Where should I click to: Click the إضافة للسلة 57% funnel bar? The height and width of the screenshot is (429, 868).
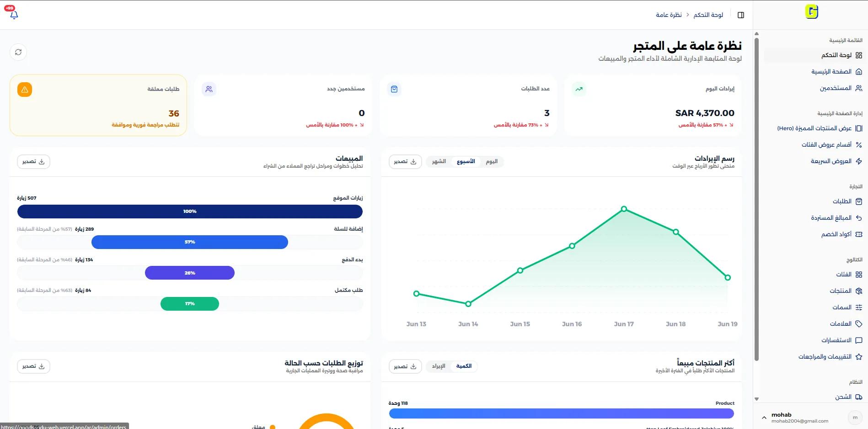(190, 242)
